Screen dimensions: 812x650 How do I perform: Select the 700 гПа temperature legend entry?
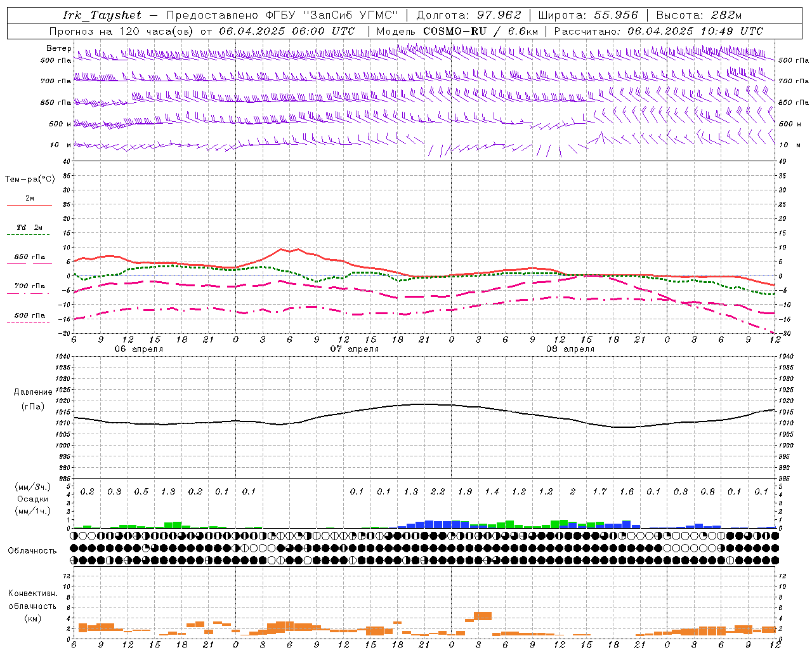(29, 286)
